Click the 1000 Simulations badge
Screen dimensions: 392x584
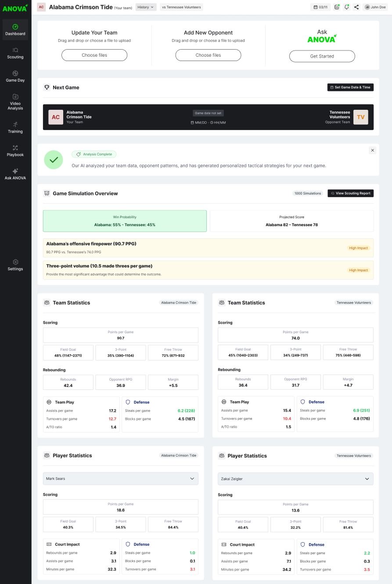tap(308, 193)
